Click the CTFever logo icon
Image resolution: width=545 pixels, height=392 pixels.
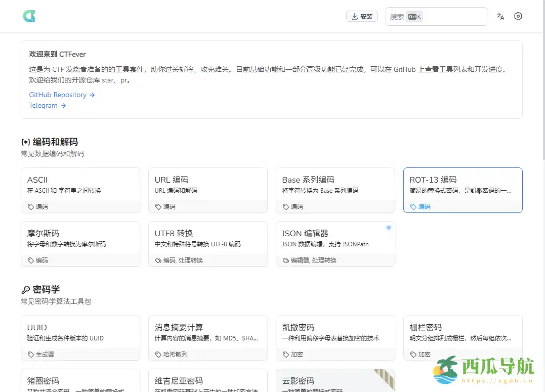pos(29,16)
